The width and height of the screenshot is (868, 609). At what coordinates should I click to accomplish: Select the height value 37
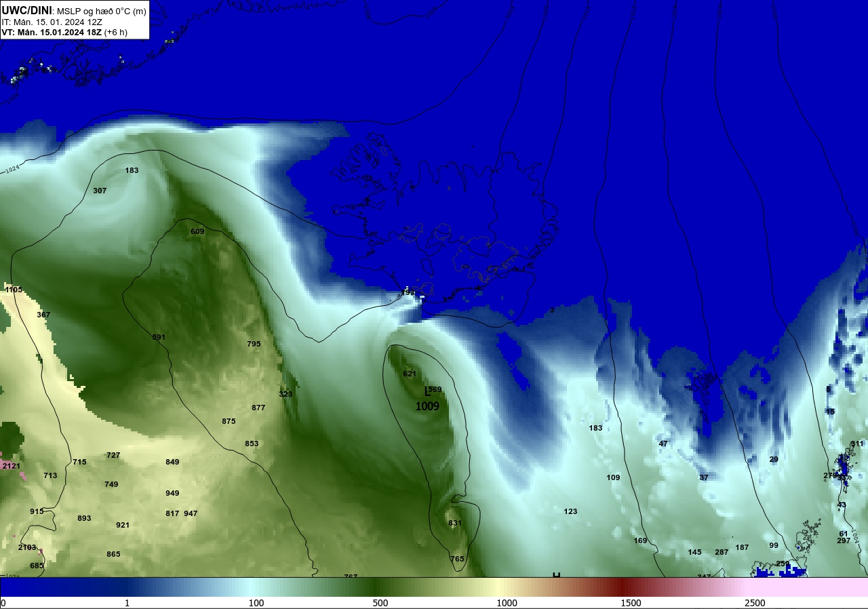click(704, 477)
